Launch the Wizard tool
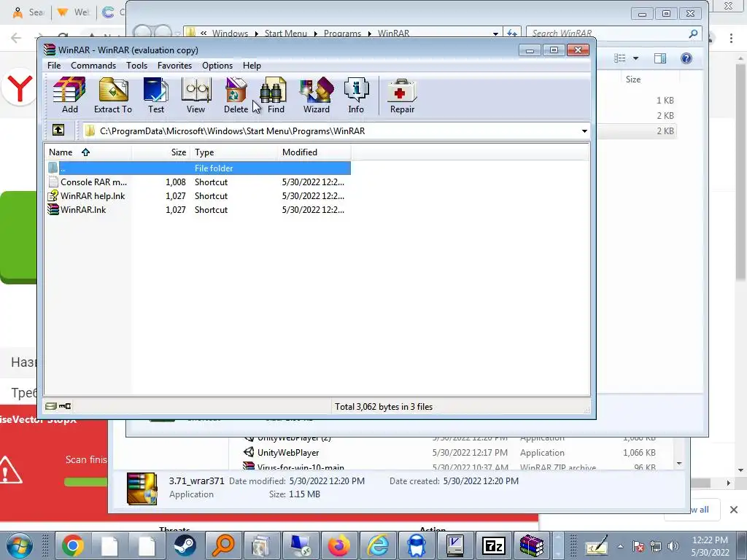The image size is (747, 560). (x=317, y=96)
